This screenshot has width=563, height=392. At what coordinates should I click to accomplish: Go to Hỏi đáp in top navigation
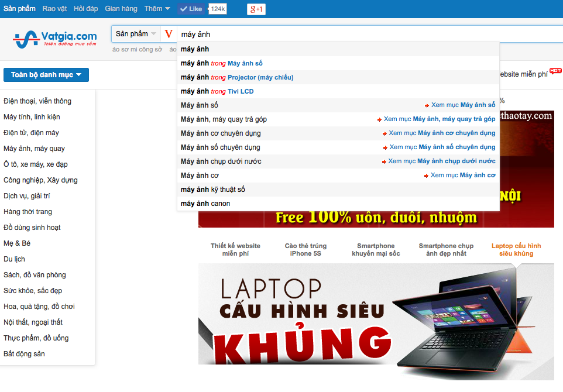(x=87, y=9)
